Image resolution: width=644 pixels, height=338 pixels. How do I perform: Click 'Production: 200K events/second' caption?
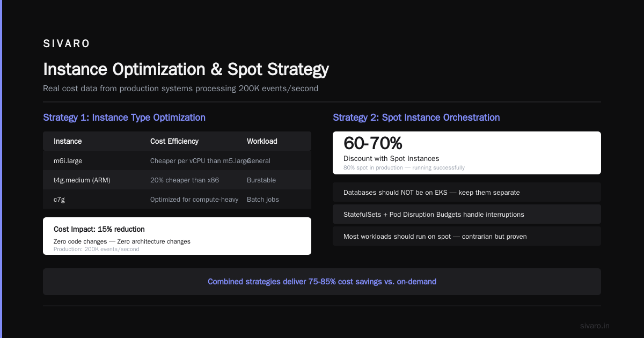click(96, 249)
